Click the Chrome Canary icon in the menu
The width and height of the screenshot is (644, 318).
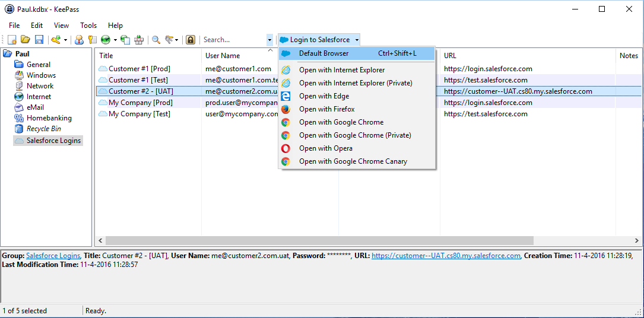point(286,161)
